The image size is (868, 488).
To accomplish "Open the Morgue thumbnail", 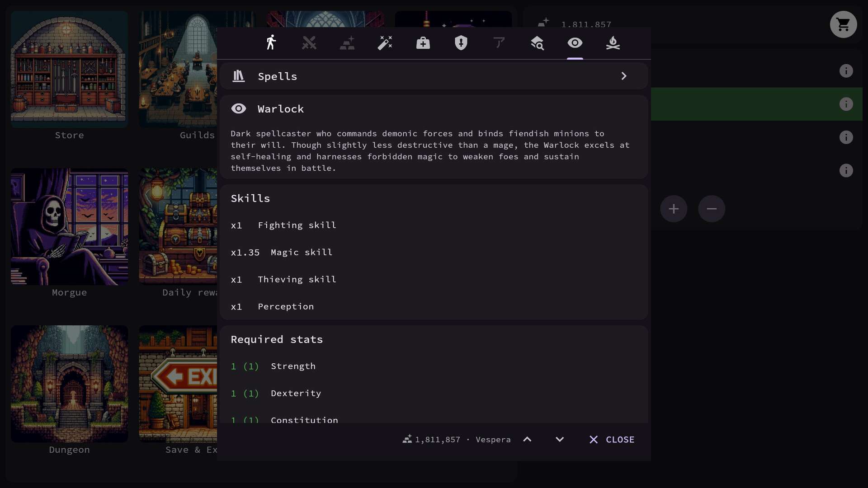I will [x=69, y=227].
